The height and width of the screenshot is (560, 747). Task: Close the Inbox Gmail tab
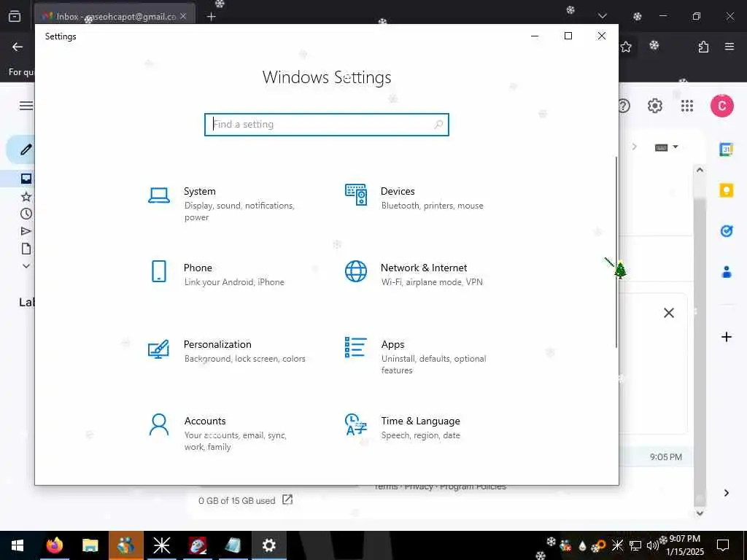183,16
